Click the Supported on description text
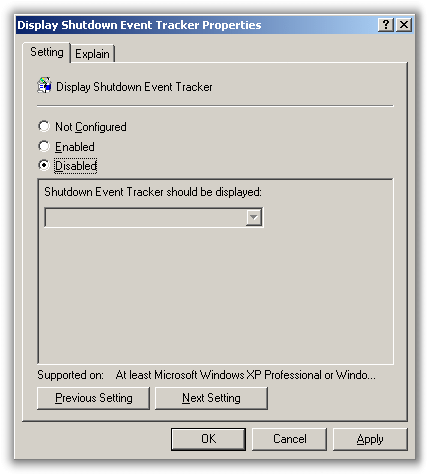The height and width of the screenshot is (474, 430). tap(246, 375)
